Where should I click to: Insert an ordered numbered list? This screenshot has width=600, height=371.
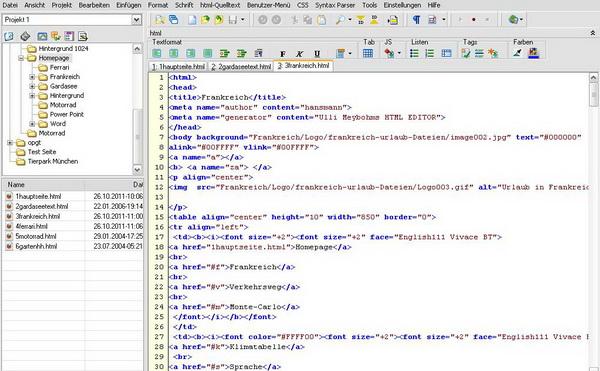pos(430,53)
